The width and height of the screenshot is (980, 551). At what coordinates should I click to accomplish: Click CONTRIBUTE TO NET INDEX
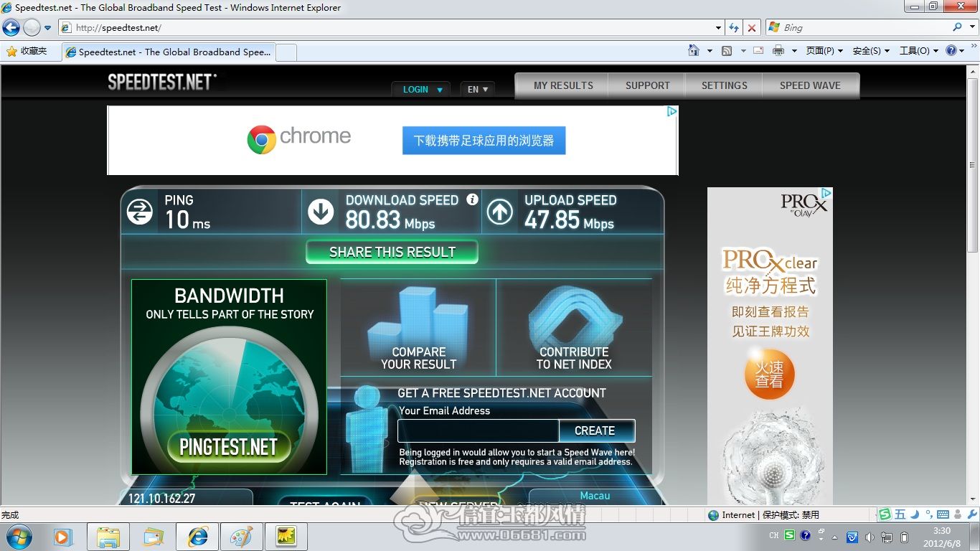click(574, 328)
